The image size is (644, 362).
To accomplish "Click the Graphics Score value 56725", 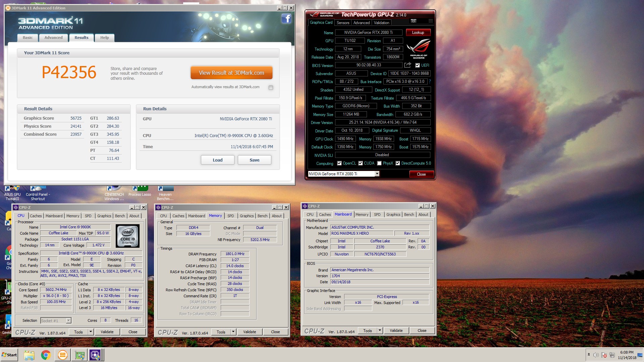I will pos(76,118).
